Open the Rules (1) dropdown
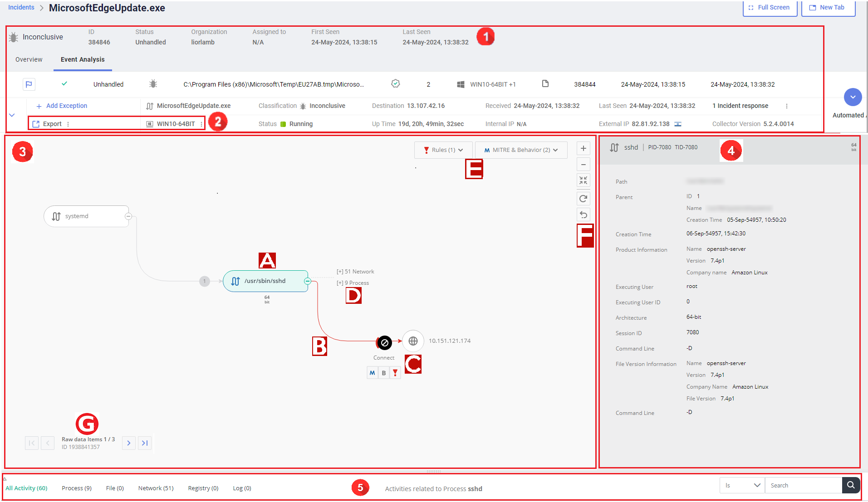868x502 pixels. 443,150
